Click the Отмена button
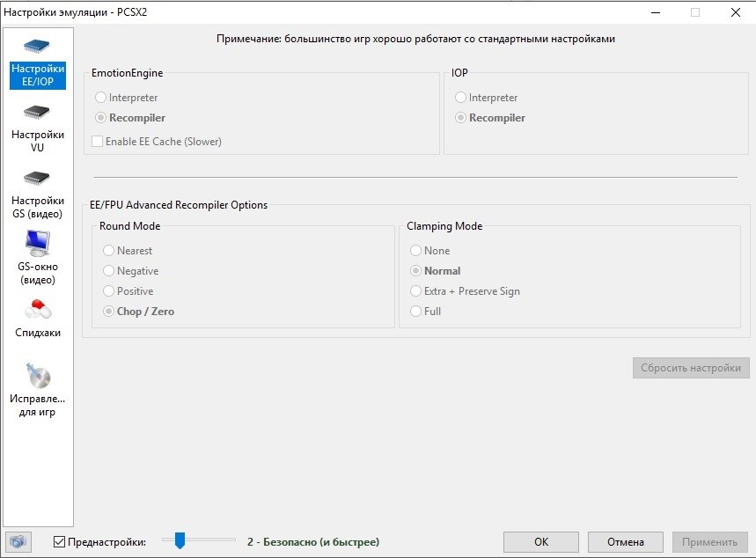Viewport: 756px width, 558px height. point(626,542)
